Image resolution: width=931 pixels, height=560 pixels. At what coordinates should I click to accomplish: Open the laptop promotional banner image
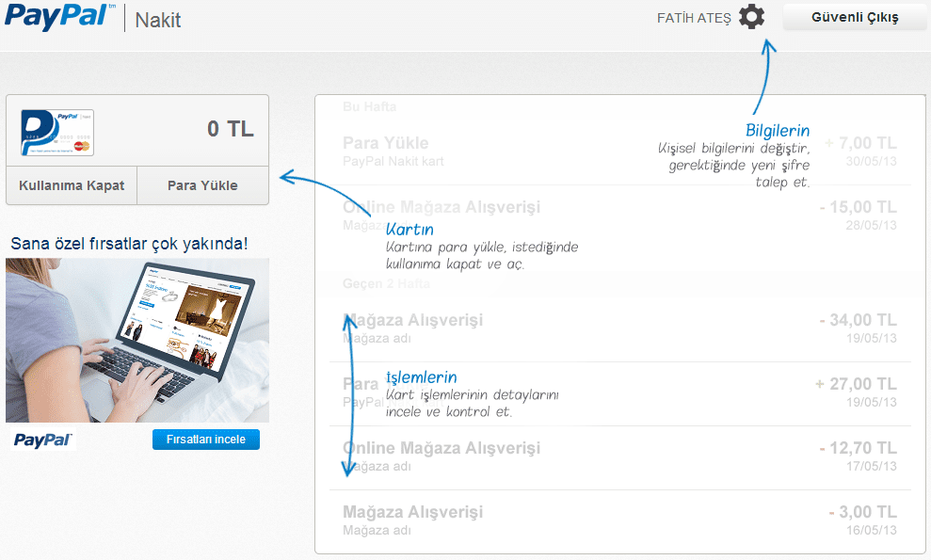pyautogui.click(x=137, y=341)
